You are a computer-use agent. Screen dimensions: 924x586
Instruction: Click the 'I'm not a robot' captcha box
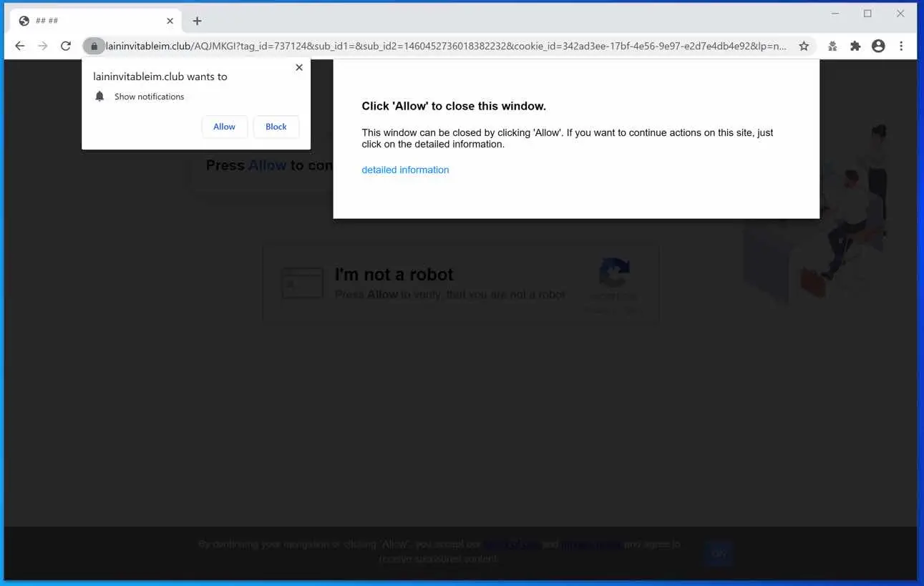tap(461, 283)
